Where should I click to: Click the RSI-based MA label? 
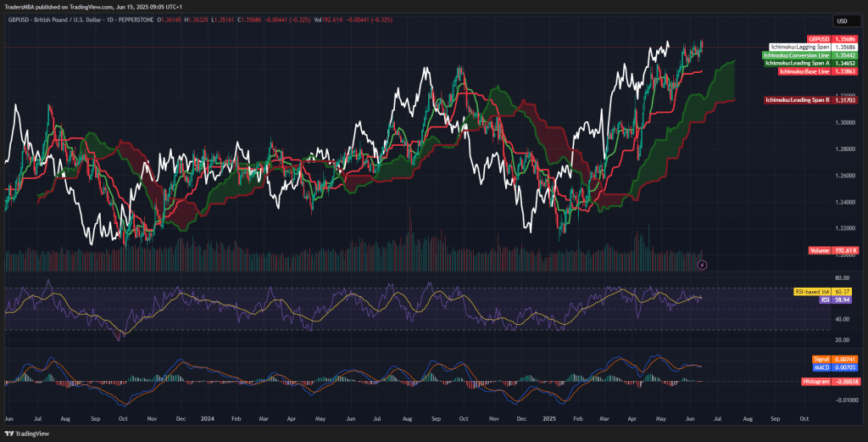click(x=811, y=292)
